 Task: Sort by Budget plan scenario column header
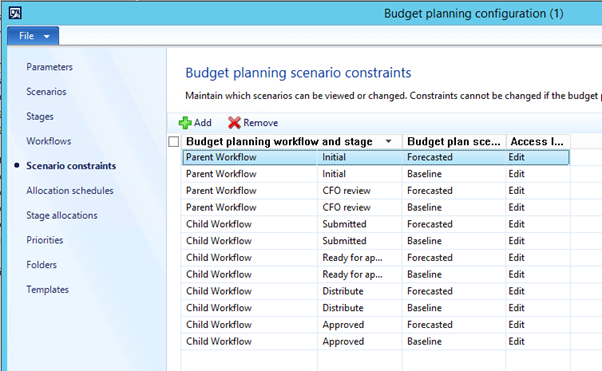454,141
